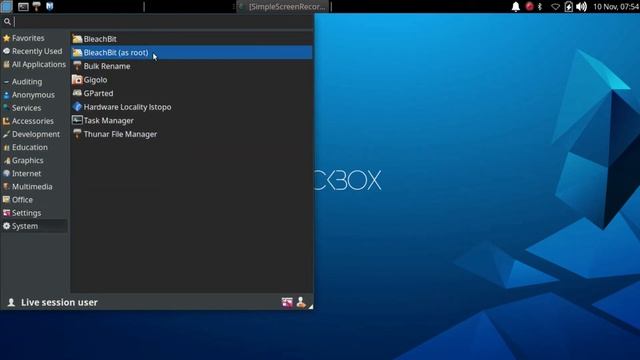Click the Gigolo app icon
640x360 pixels.
(x=77, y=80)
